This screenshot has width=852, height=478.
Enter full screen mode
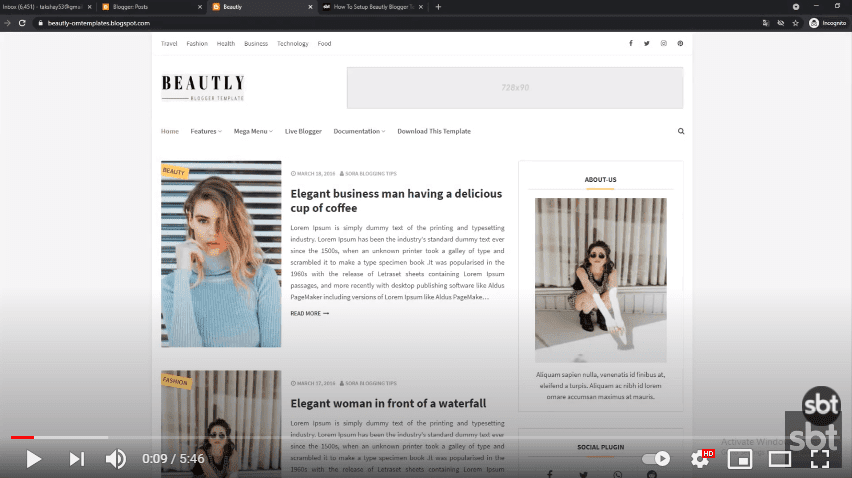(820, 459)
